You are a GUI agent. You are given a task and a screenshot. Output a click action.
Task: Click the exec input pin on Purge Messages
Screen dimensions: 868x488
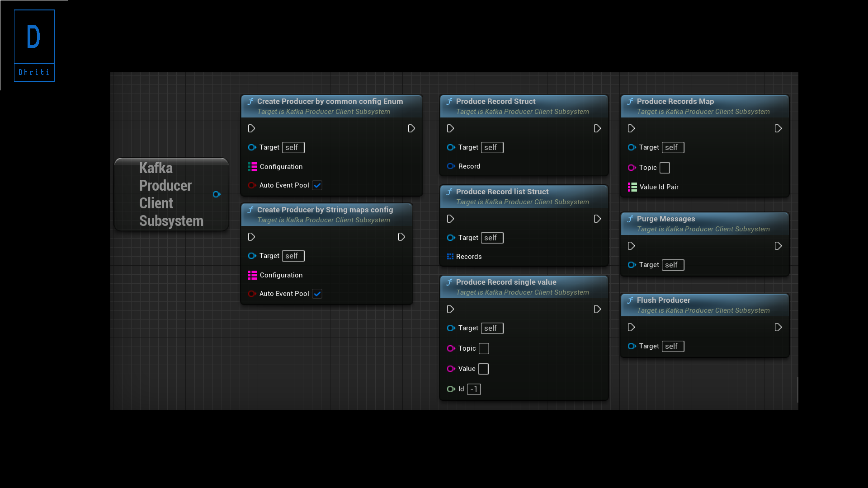632,246
